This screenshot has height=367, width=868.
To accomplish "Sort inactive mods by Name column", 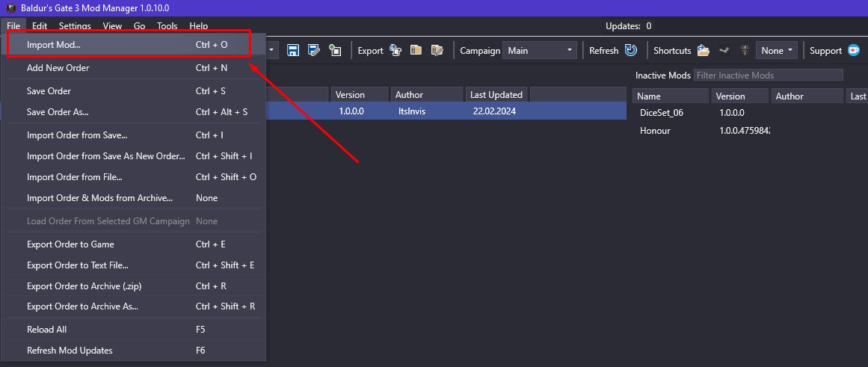I will pos(671,96).
